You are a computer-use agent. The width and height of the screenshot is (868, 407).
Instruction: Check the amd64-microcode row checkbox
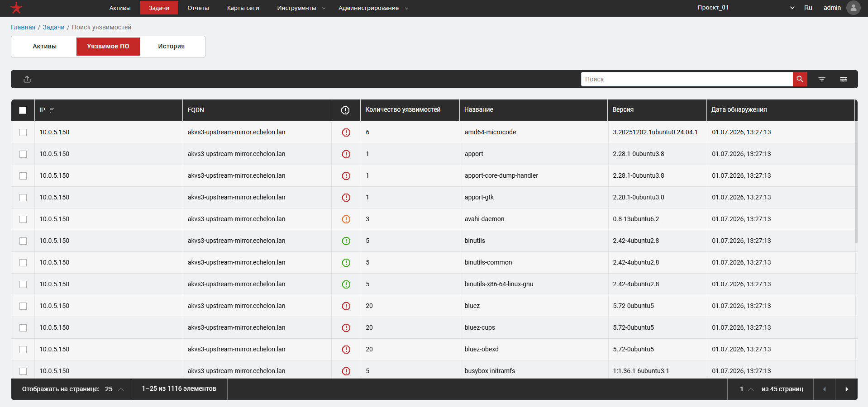point(23,133)
